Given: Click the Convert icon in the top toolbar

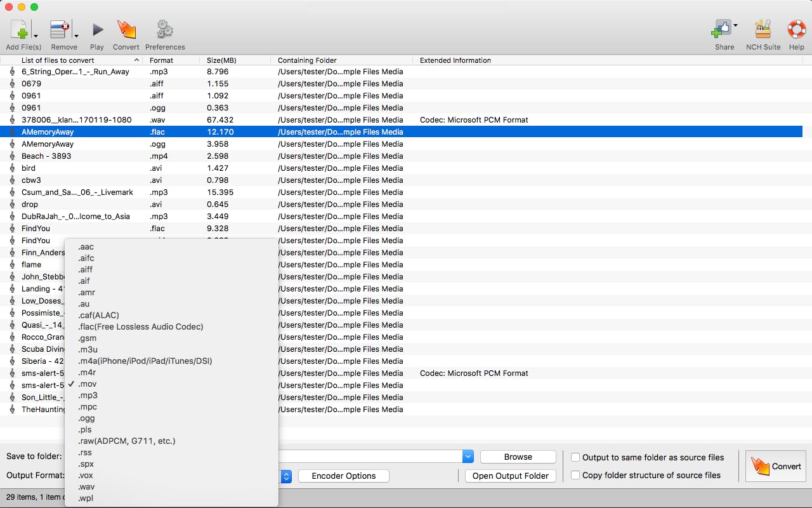Looking at the screenshot, I should [126, 30].
